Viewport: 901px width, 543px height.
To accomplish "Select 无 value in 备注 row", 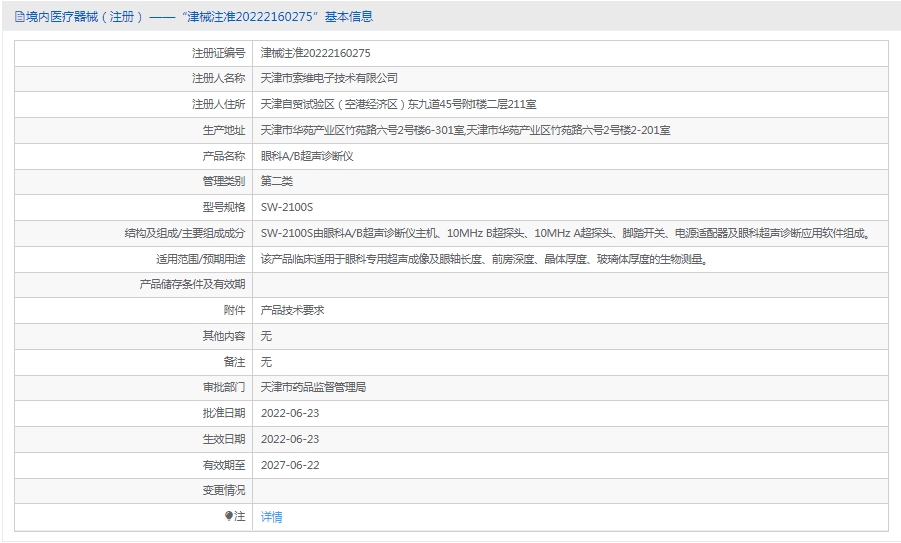I will coord(266,361).
